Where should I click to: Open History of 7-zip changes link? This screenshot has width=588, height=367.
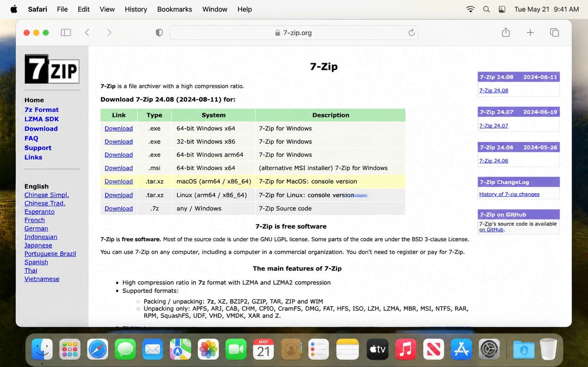pyautogui.click(x=509, y=194)
